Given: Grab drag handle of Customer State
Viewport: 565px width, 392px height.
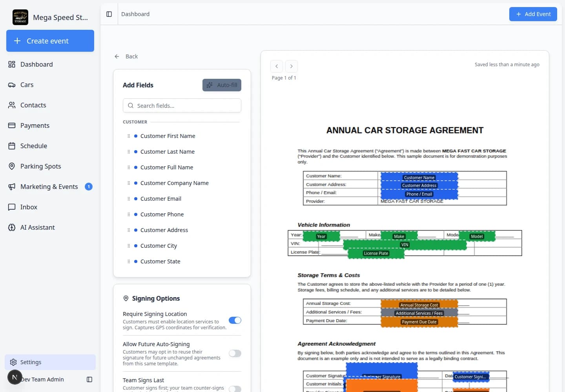Looking at the screenshot, I should pyautogui.click(x=129, y=261).
